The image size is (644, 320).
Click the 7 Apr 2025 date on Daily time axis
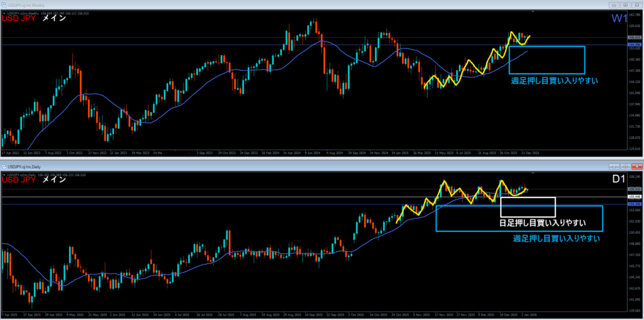(x=9, y=315)
